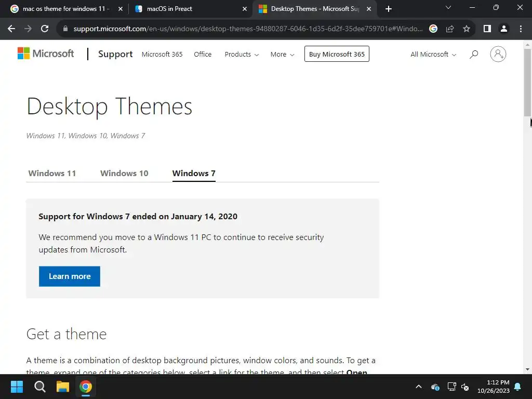Screen dimensions: 532x399
Task: Switch to the 'macOS in Preact' tab
Action: coord(190,9)
